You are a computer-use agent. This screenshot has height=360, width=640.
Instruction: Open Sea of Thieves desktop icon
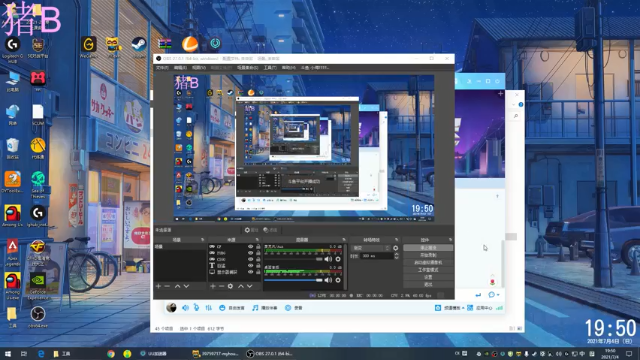coord(38,185)
